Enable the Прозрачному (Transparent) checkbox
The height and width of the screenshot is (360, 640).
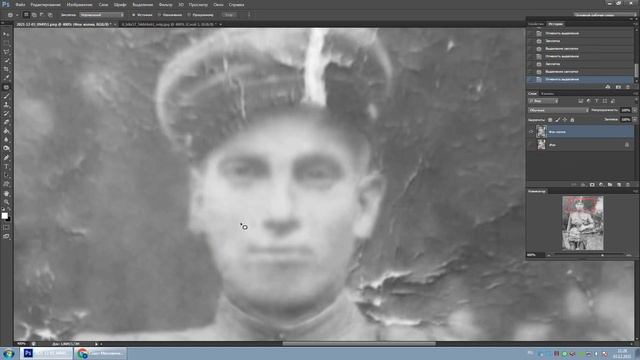189,15
